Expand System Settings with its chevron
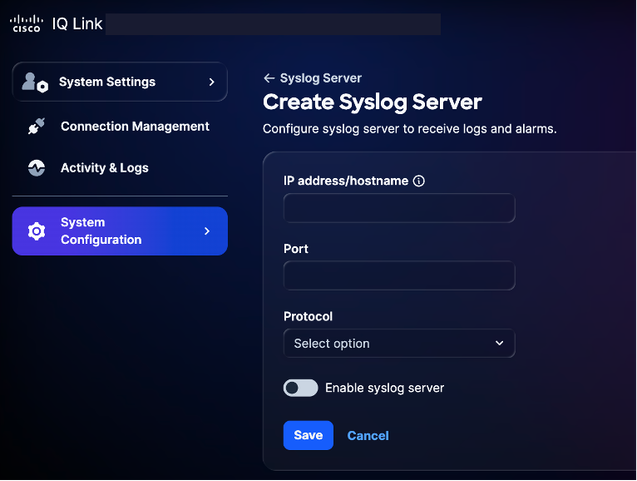 tap(212, 82)
